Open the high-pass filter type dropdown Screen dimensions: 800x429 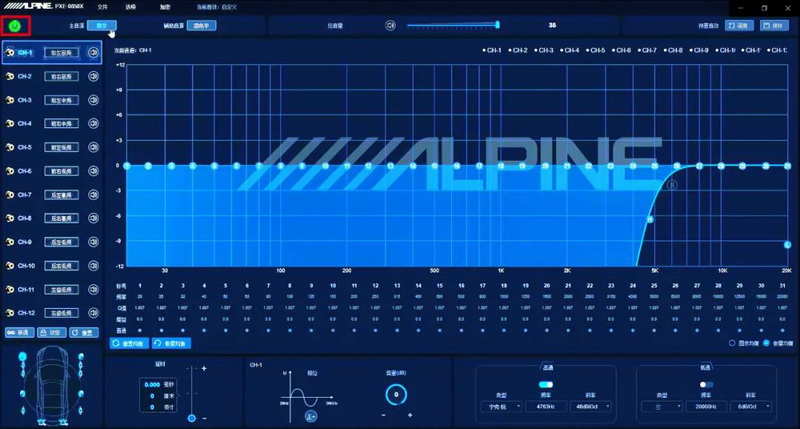[x=502, y=407]
